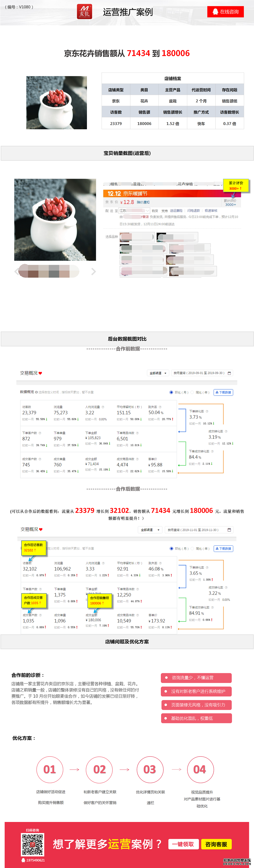Viewport: 254px width, 868px height.
Task: Click the QR code labeled 扫码咨询
Action: click(x=32, y=844)
